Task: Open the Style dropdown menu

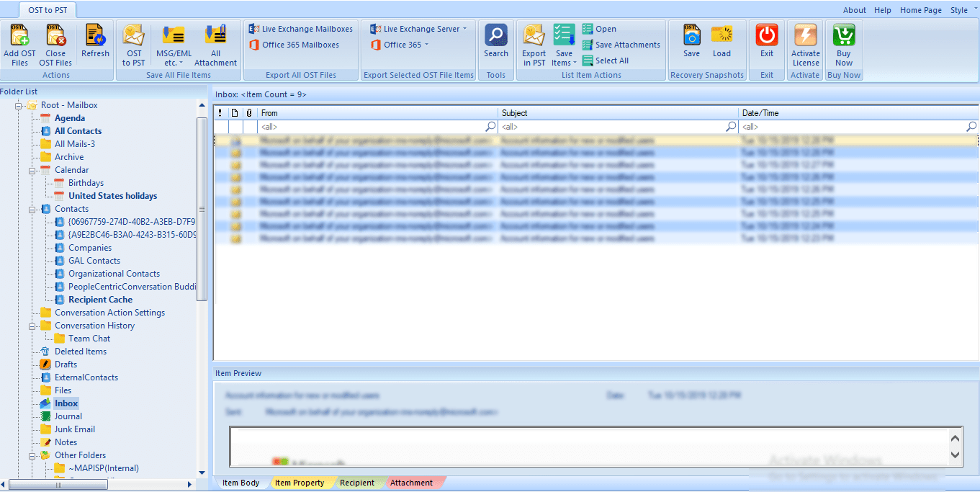Action: point(963,10)
